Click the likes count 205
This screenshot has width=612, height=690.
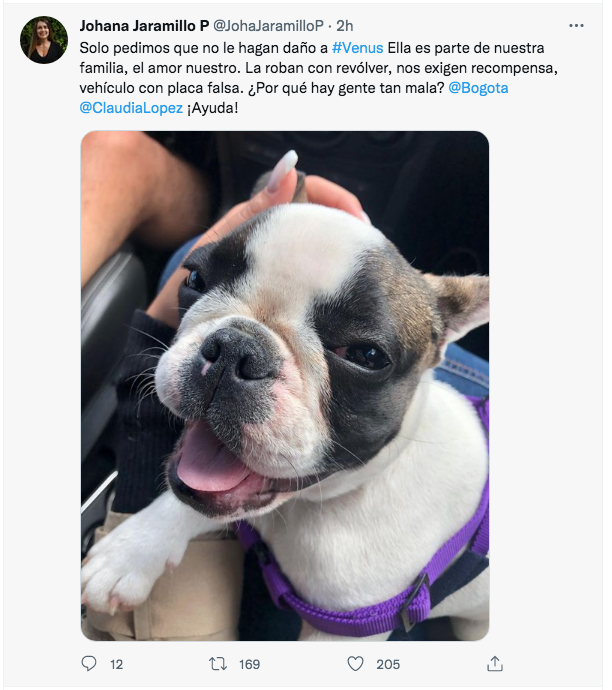[x=388, y=664]
